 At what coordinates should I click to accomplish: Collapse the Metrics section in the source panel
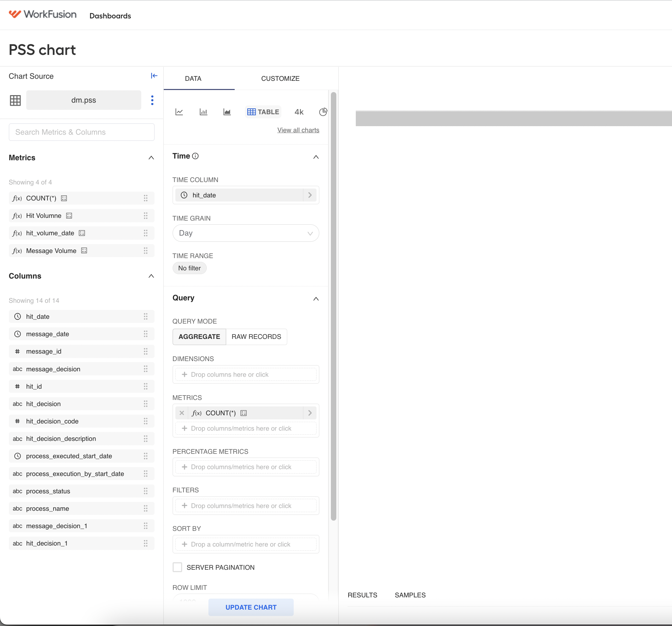pyautogui.click(x=151, y=158)
